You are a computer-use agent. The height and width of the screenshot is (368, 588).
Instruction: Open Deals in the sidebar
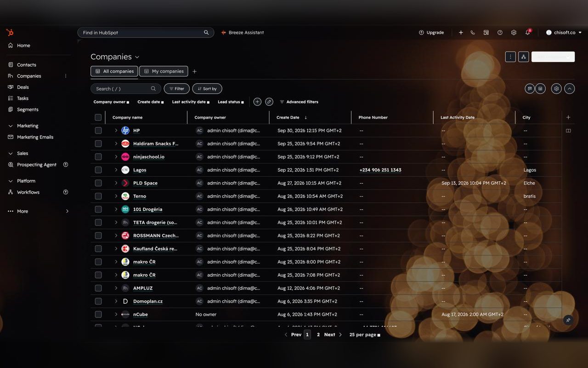23,87
